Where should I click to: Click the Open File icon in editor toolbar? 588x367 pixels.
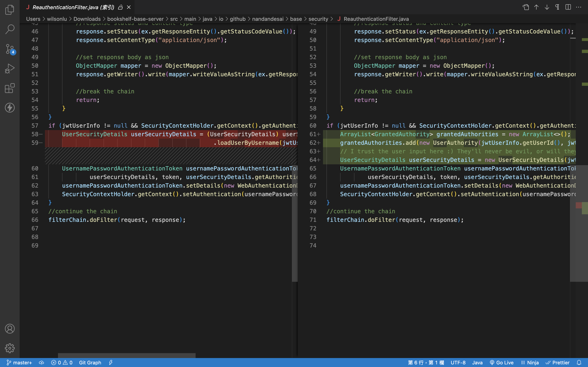tap(526, 7)
